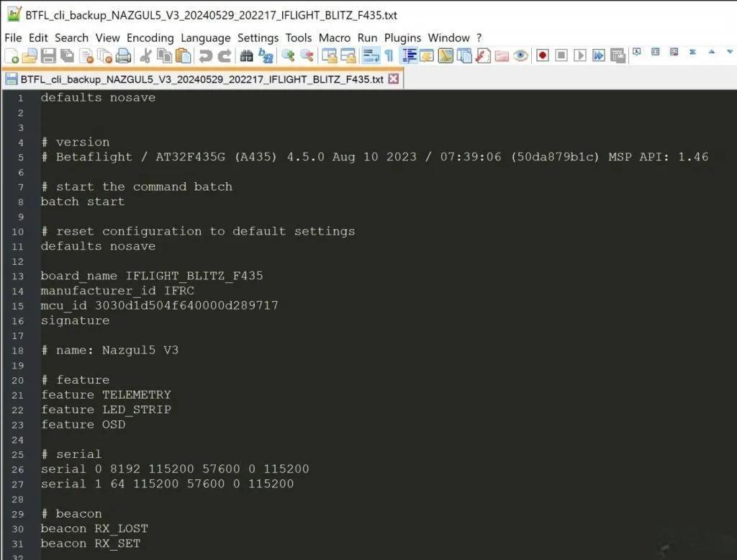
Task: Open the Encoding menu
Action: (150, 37)
